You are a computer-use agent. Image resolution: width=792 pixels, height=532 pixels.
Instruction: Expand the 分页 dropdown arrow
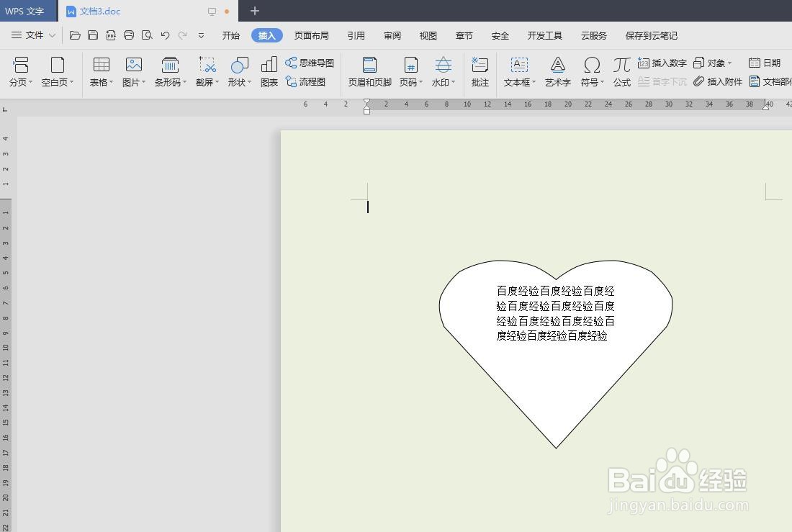tap(31, 82)
